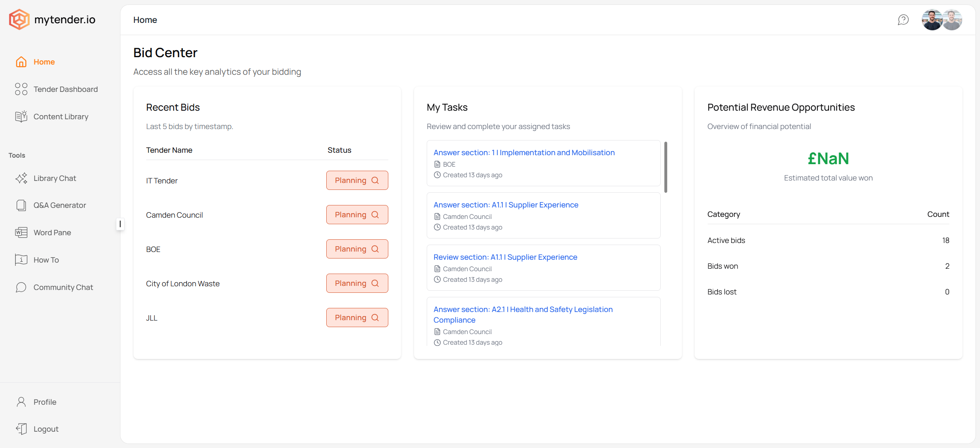Click the Content Library book icon
Viewport: 980px width, 448px height.
pyautogui.click(x=21, y=117)
